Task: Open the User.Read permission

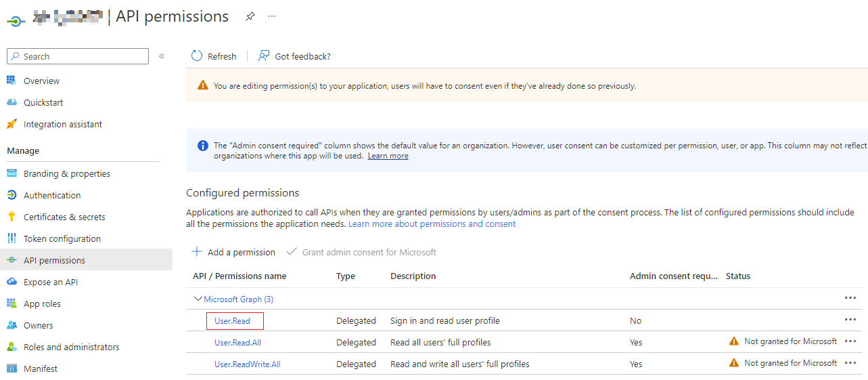Action: [x=232, y=320]
